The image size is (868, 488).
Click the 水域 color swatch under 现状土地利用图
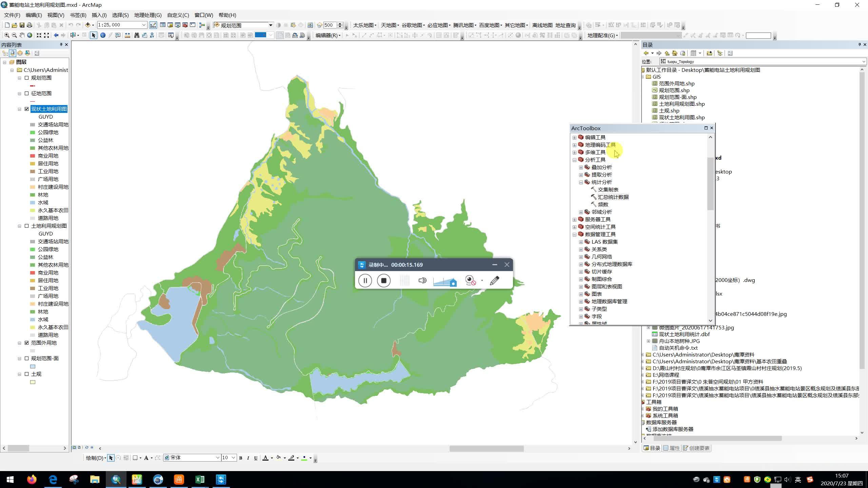click(x=33, y=203)
